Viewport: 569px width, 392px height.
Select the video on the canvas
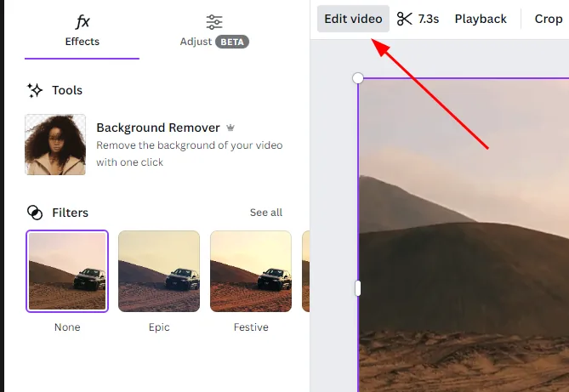[x=464, y=235]
